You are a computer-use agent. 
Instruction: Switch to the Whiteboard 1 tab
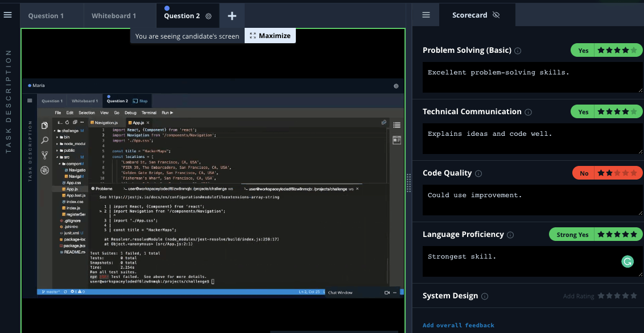click(114, 16)
